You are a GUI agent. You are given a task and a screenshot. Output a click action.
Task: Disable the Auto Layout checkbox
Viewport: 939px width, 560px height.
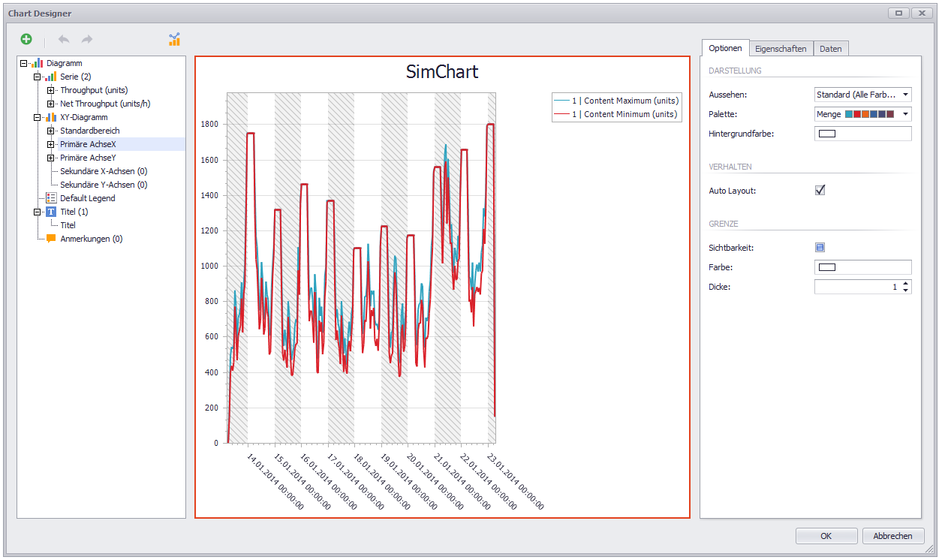(x=820, y=190)
